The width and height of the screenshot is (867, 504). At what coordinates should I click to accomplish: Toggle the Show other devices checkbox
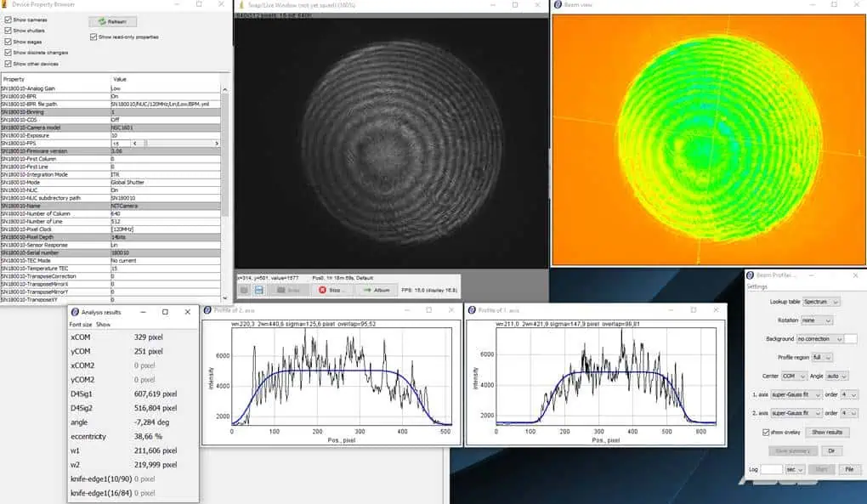8,64
